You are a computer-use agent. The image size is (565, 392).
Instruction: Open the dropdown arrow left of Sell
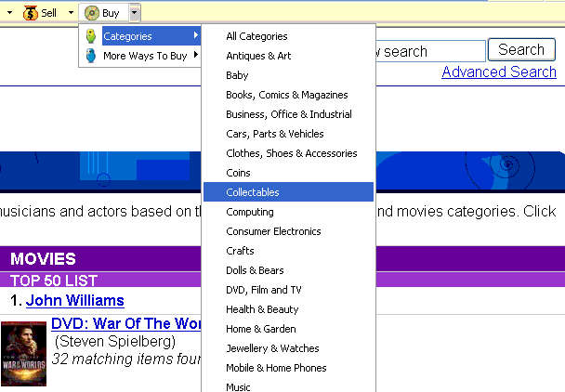point(9,13)
